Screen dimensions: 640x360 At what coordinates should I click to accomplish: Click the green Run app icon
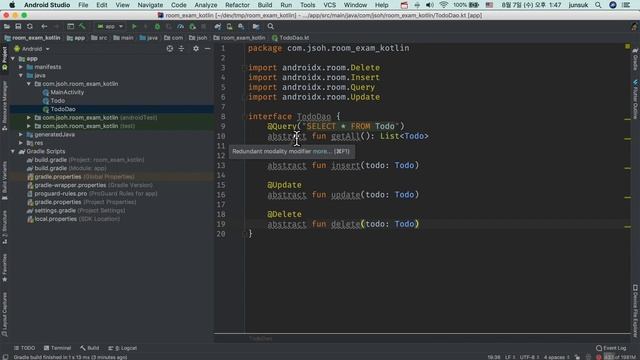[x=134, y=27]
